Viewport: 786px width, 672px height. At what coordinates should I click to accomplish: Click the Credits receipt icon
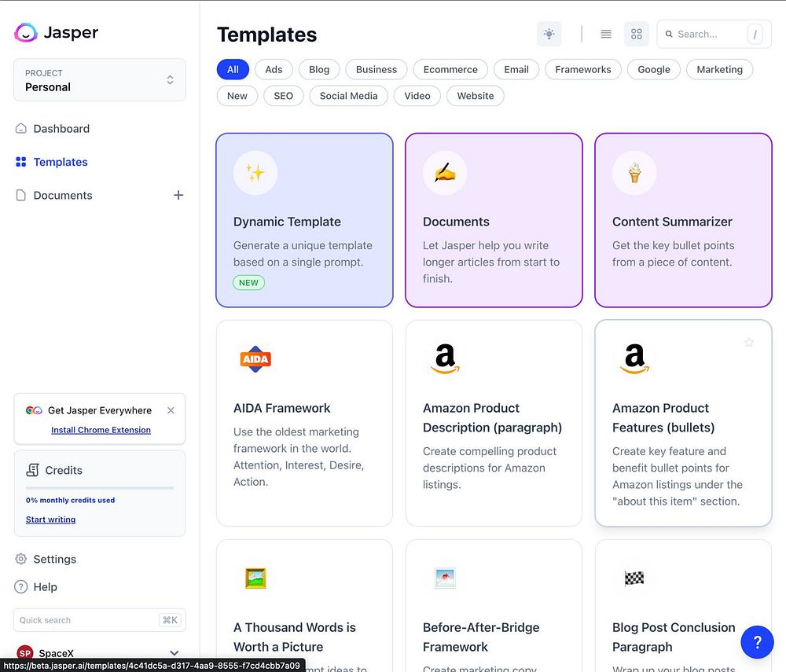click(x=32, y=470)
